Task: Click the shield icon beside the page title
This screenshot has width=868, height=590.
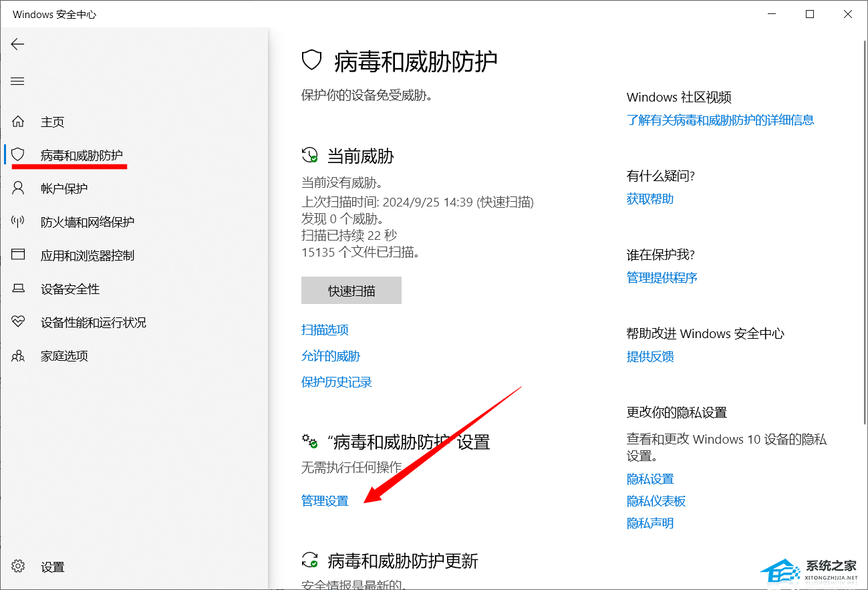Action: pos(312,61)
